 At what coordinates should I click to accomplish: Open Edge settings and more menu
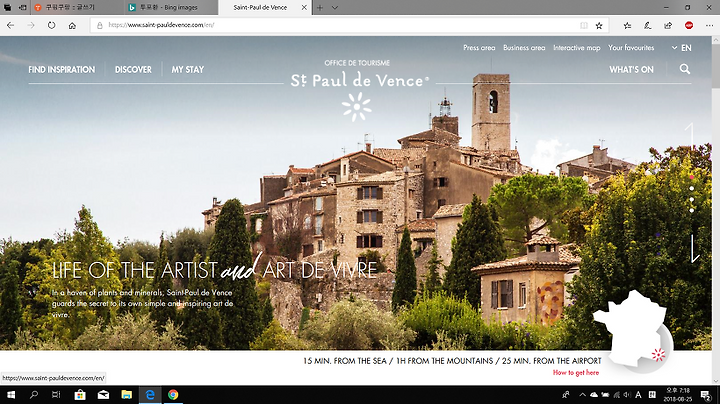tap(709, 25)
